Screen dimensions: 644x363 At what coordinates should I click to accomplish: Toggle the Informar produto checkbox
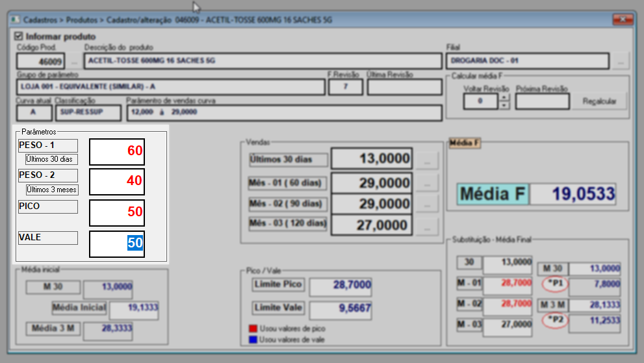(x=18, y=36)
